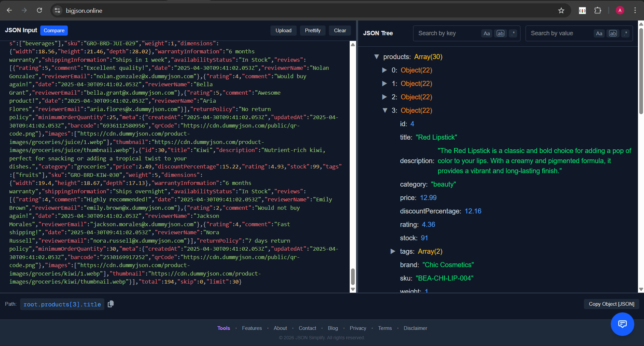Select the rating 4.36 row
Screen dimensions: 644x346
pyautogui.click(x=417, y=225)
